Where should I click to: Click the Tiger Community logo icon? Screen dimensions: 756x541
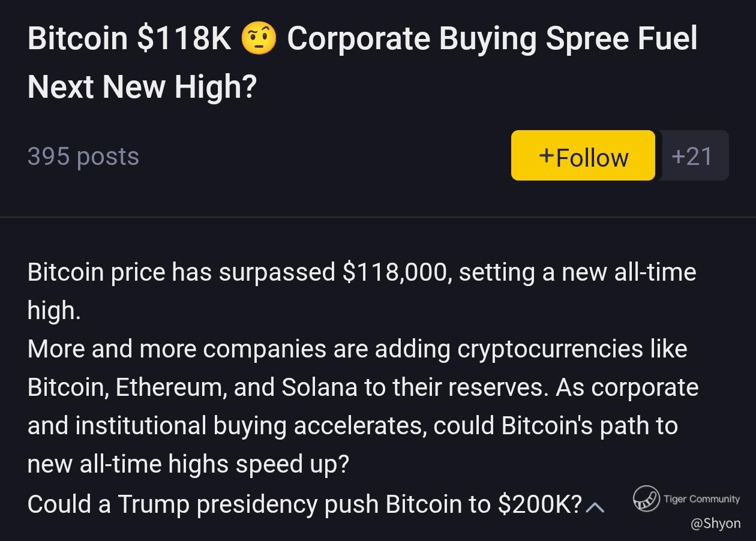646,498
